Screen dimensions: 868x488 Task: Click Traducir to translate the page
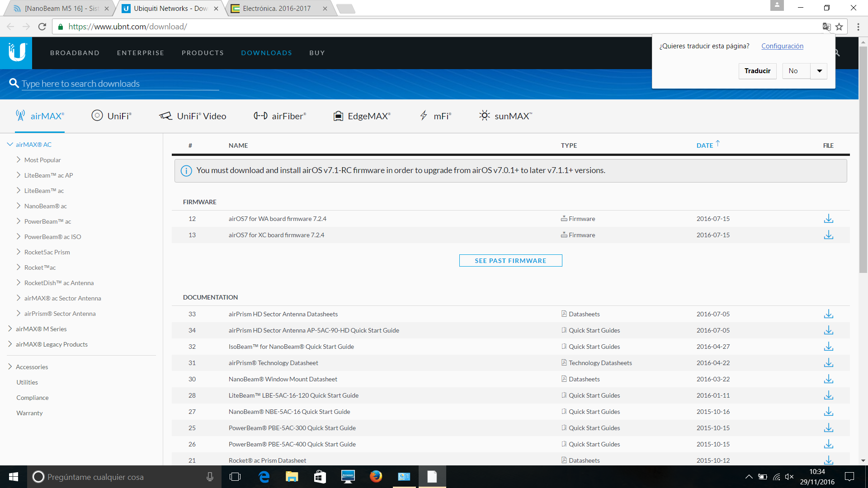point(757,71)
